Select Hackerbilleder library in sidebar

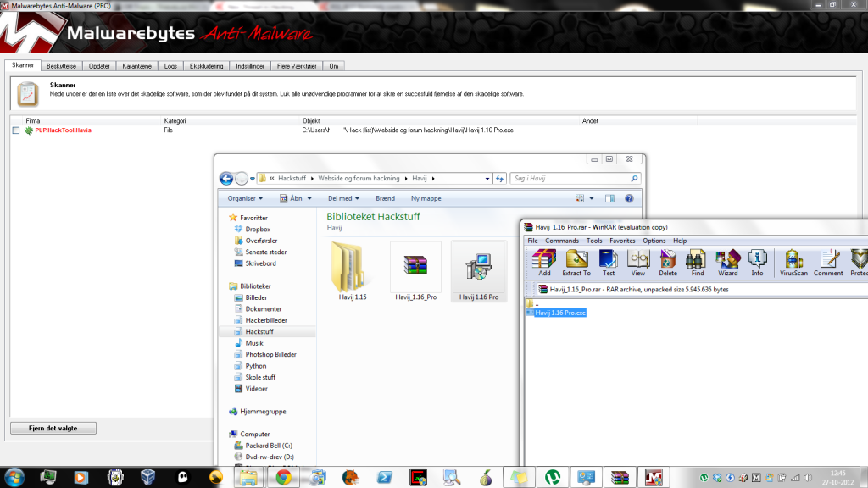(x=265, y=320)
